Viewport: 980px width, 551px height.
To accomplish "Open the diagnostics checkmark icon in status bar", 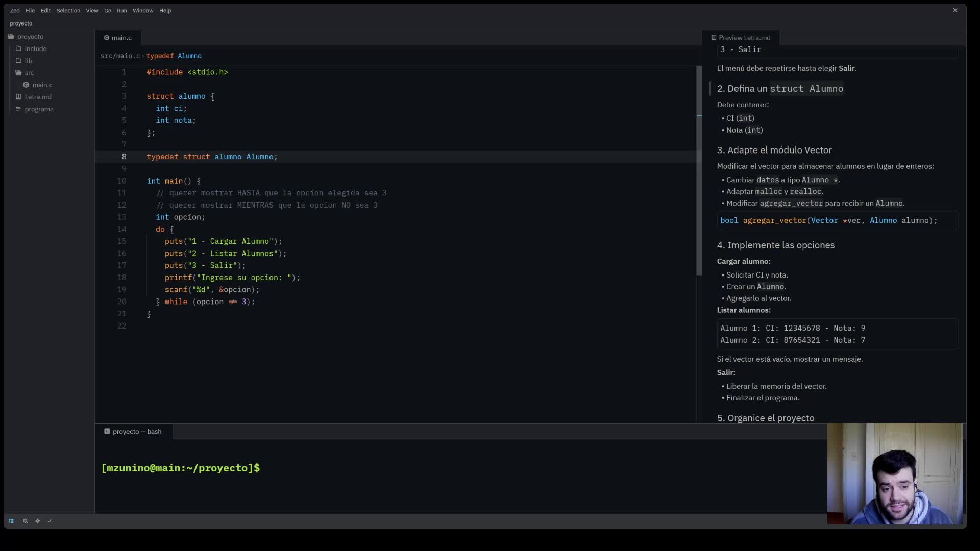I will pos(50,521).
